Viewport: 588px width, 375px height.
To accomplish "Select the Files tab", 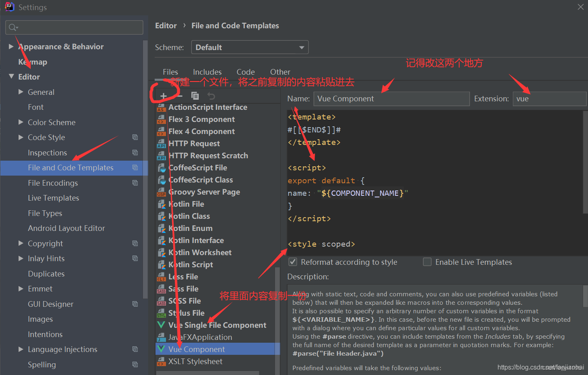I will click(170, 72).
